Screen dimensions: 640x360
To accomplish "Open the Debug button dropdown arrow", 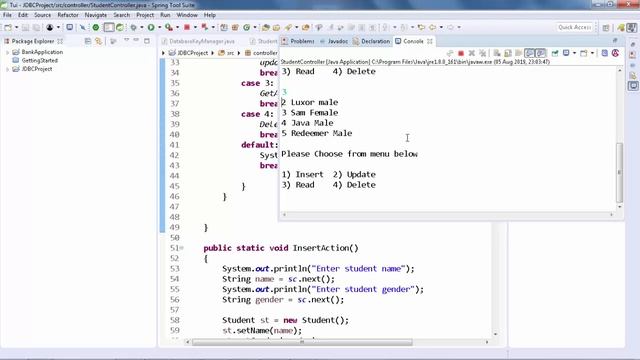I will [x=141, y=27].
